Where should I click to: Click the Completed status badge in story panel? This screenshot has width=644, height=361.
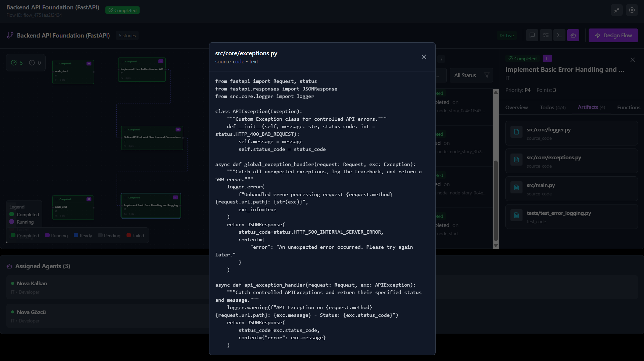coord(523,59)
